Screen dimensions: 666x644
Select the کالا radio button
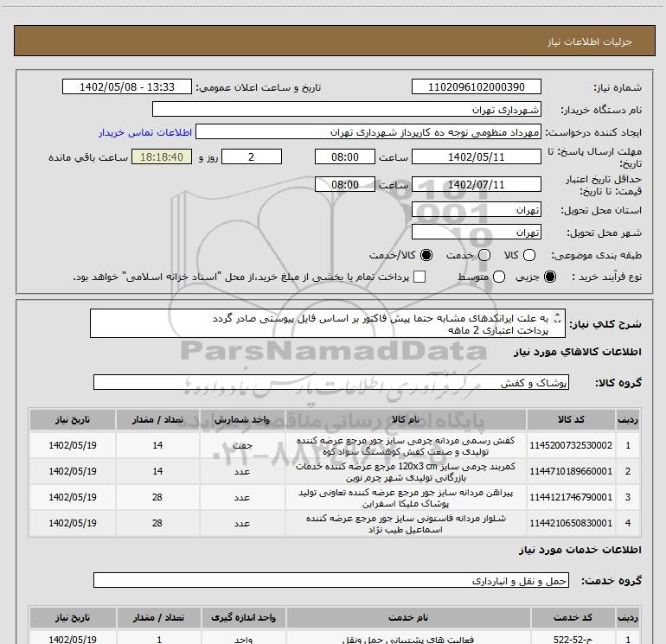point(529,255)
